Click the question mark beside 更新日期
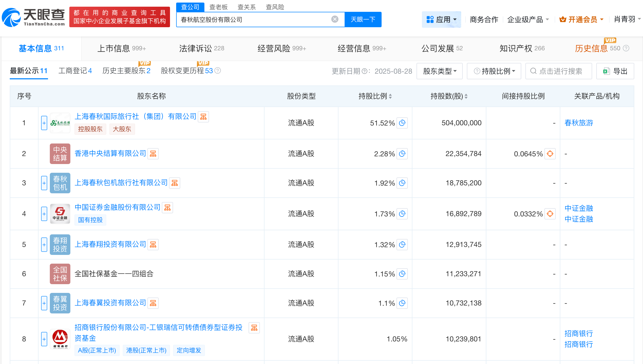 365,71
